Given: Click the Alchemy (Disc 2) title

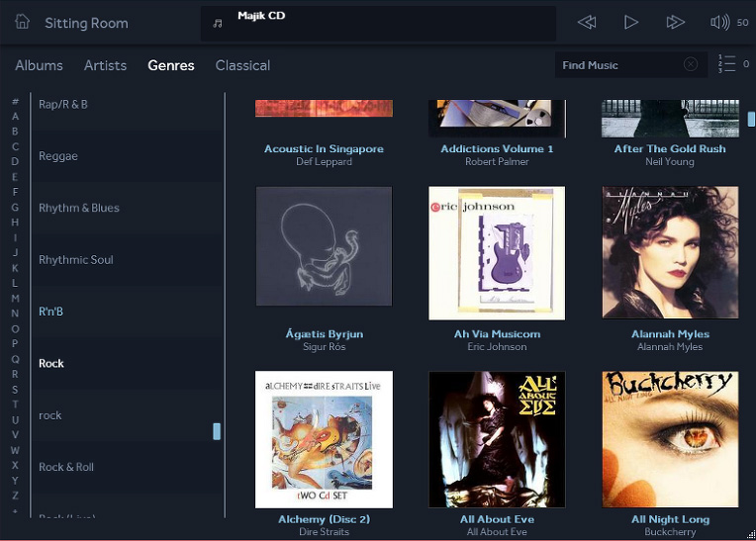Looking at the screenshot, I should pos(324,519).
